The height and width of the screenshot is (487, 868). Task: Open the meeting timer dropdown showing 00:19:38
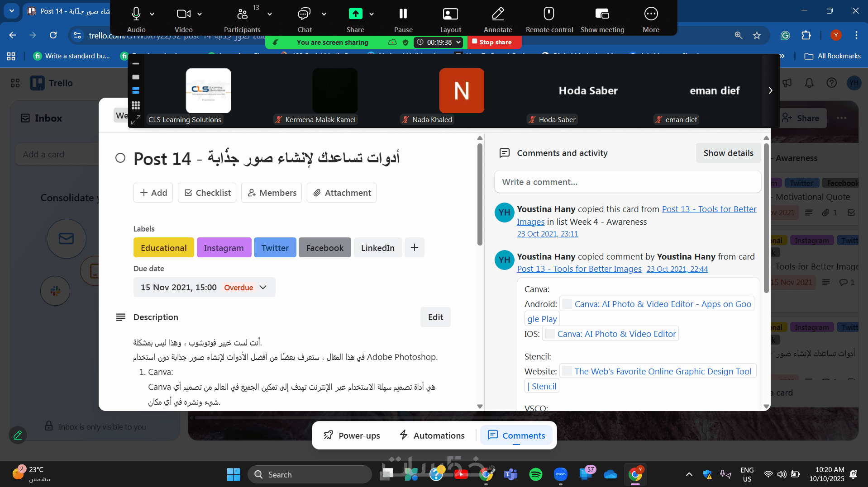point(439,42)
